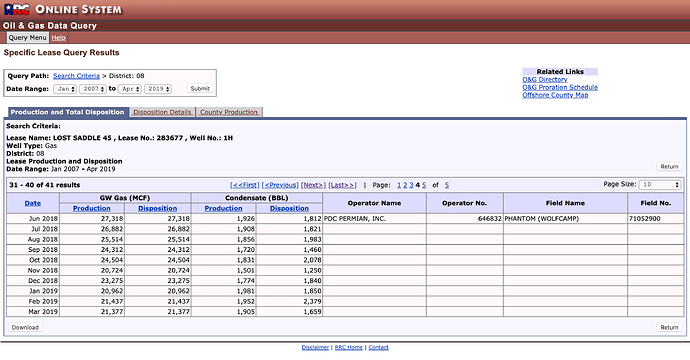Select the Oct 2018 date cell
This screenshot has width=690, height=360.
pos(33,260)
